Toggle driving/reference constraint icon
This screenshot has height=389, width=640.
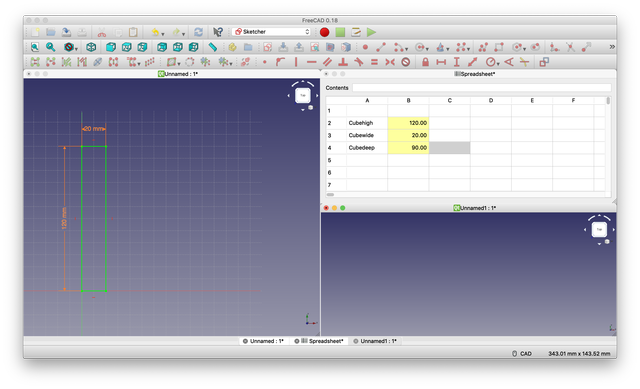[x=544, y=62]
